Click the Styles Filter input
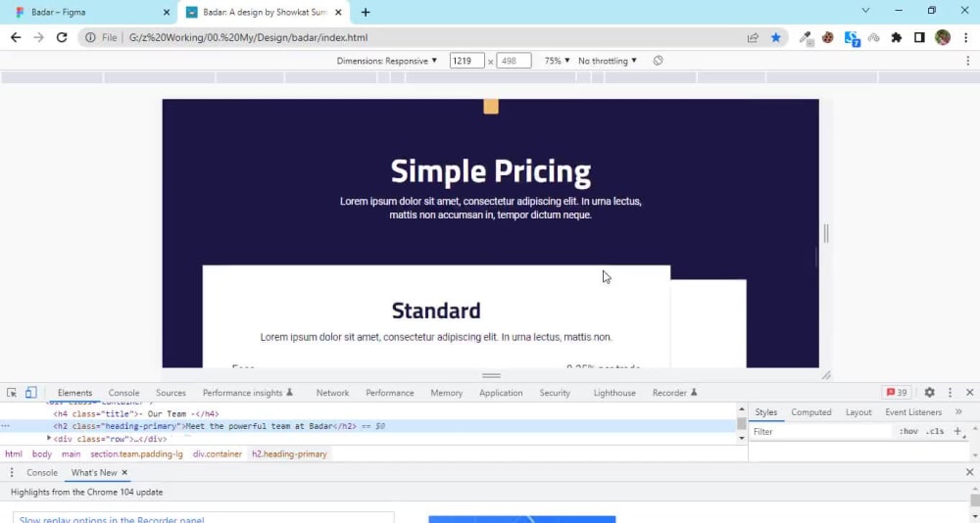The height and width of the screenshot is (523, 980). coord(820,431)
